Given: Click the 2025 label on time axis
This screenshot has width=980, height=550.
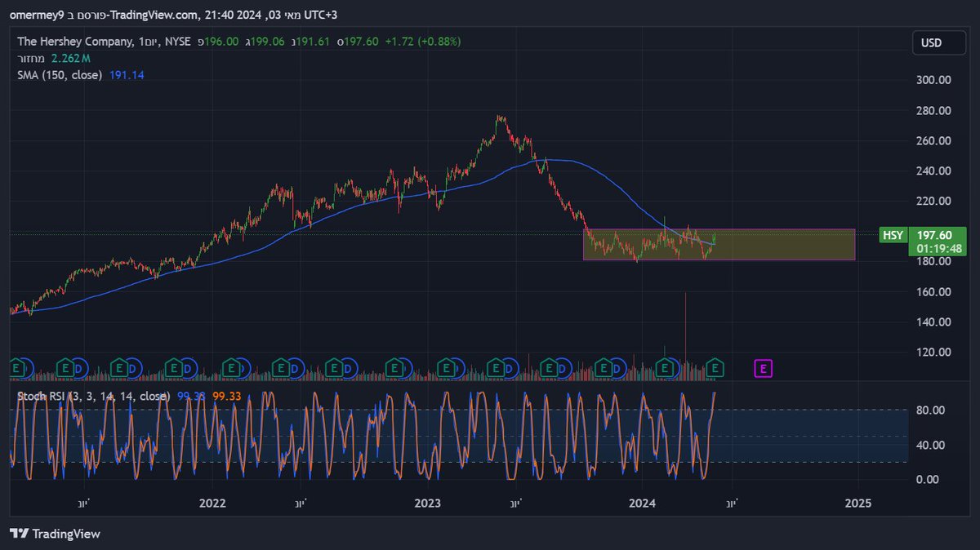Looking at the screenshot, I should pos(857,503).
